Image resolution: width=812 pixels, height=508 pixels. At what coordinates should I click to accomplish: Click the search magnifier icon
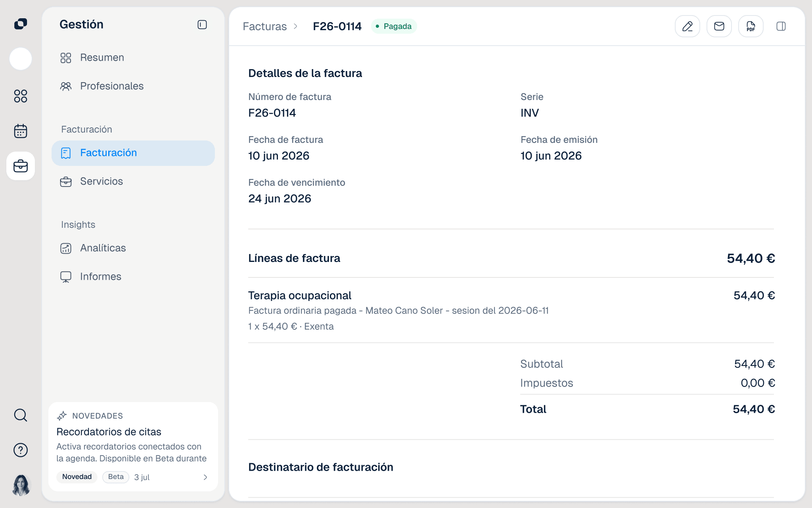tap(21, 415)
